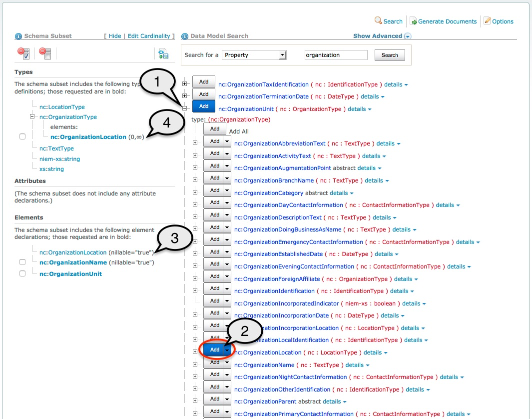Check the nc:OrganizationLocation checkbox under Types
This screenshot has width=532, height=419.
[22, 137]
